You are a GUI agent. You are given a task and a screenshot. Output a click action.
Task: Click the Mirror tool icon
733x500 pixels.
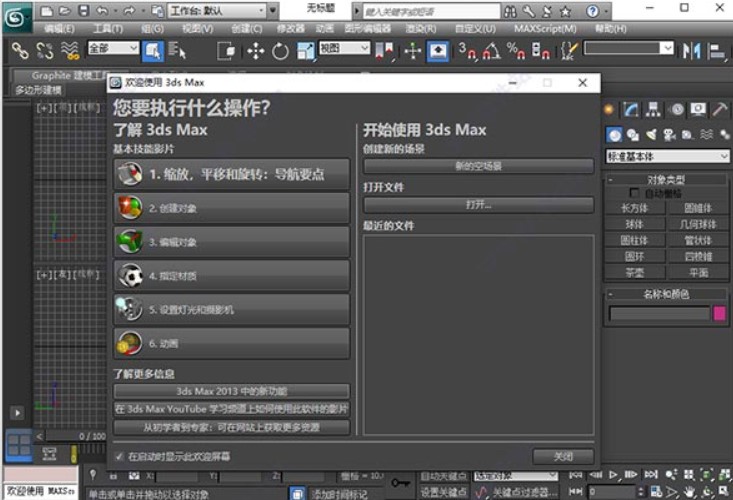coord(691,50)
